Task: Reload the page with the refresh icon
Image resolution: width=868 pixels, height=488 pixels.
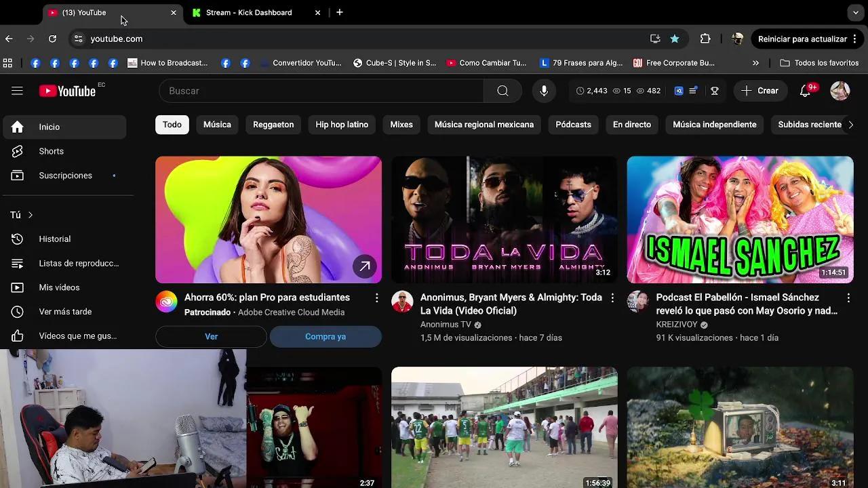Action: pos(52,39)
